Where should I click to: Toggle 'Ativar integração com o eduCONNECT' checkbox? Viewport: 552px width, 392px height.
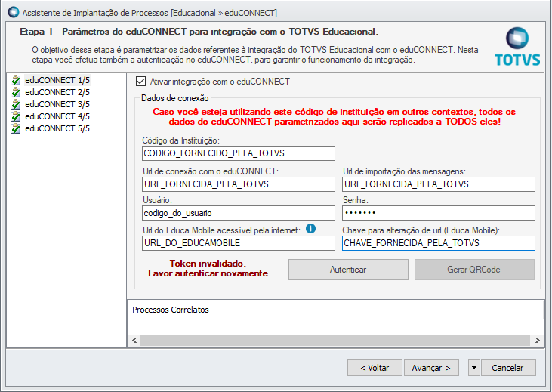point(140,82)
